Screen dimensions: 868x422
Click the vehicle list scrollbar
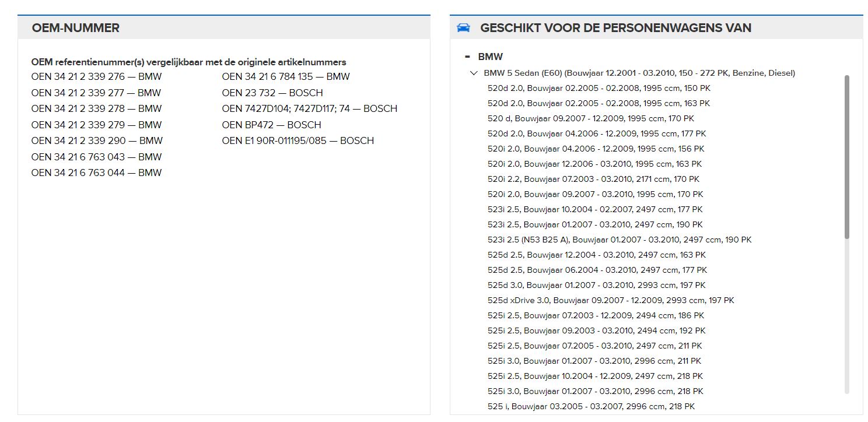(x=846, y=156)
